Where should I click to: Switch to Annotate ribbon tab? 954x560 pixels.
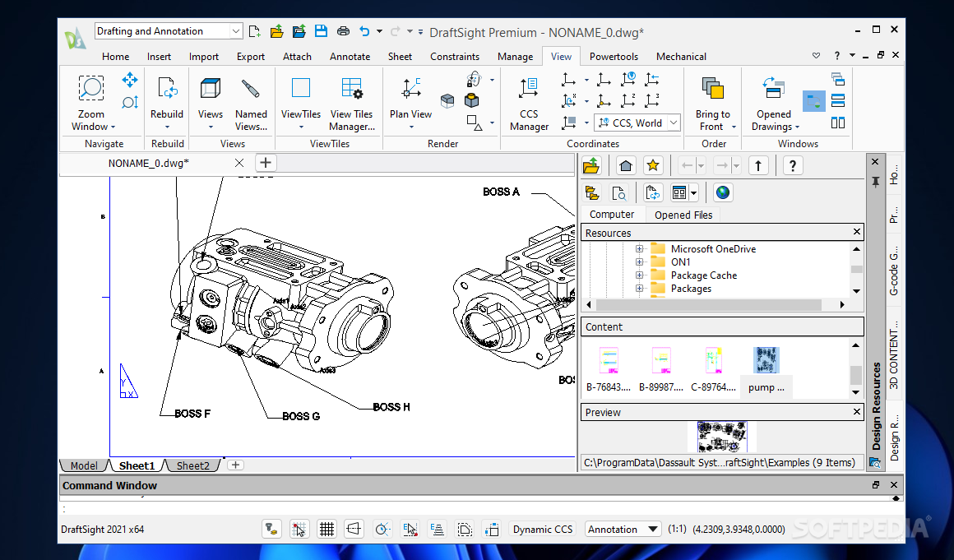coord(350,56)
